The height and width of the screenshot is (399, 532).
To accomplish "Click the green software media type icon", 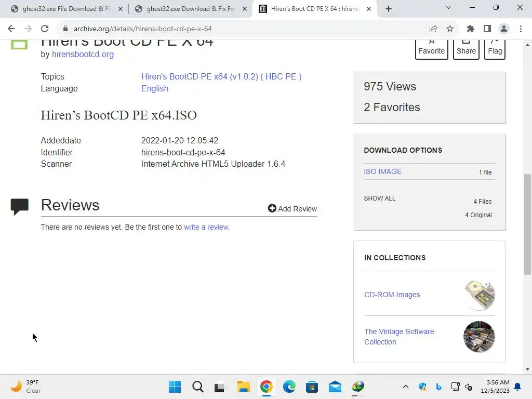I will click(19, 45).
